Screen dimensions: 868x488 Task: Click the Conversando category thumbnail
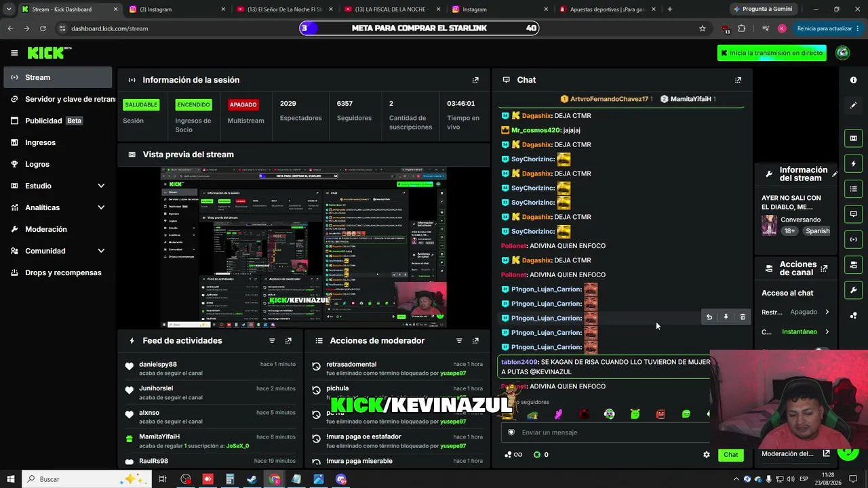click(769, 225)
